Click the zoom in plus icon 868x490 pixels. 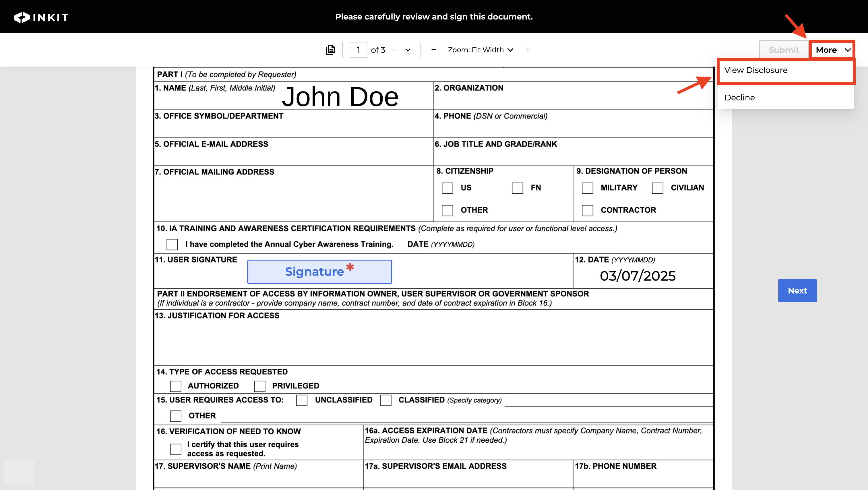527,50
